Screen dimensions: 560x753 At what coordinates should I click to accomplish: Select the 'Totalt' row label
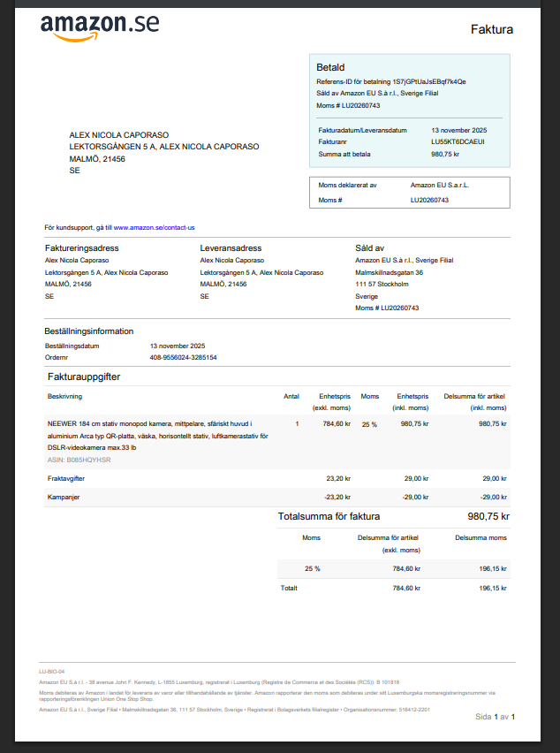click(289, 589)
